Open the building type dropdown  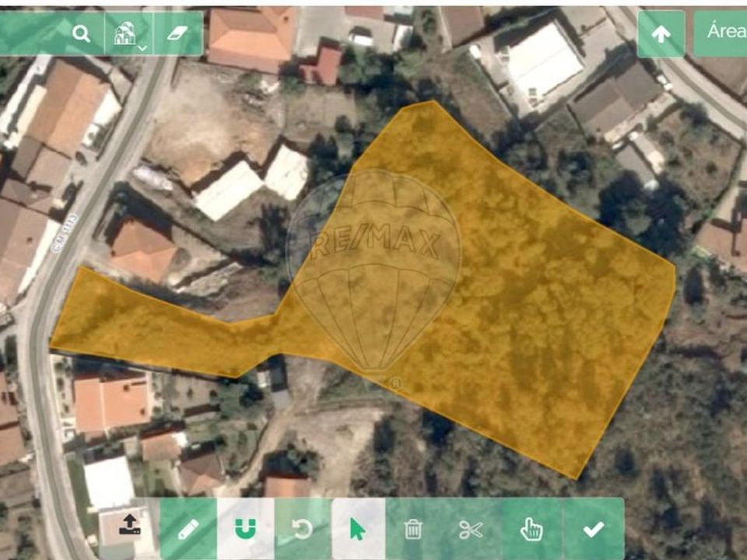pyautogui.click(x=128, y=33)
